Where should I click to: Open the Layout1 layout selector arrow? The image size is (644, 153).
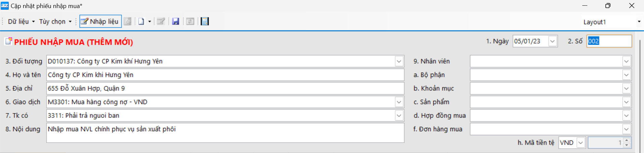(639, 22)
